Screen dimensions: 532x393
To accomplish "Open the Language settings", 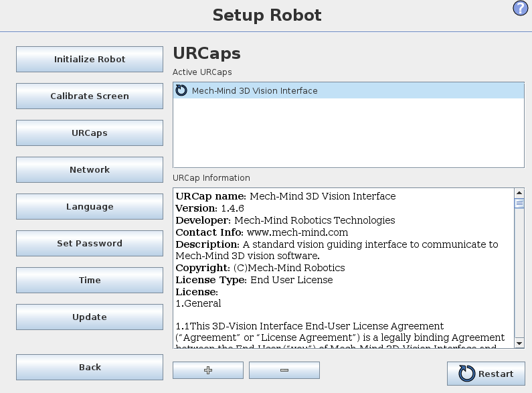I will pyautogui.click(x=90, y=206).
